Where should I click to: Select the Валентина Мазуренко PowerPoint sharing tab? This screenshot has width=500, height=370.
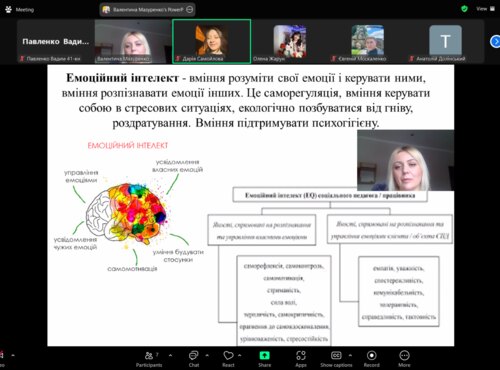(x=147, y=10)
